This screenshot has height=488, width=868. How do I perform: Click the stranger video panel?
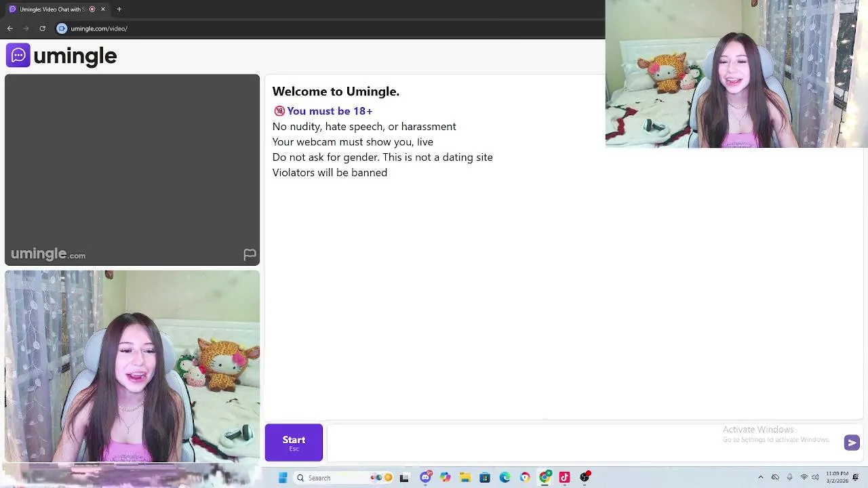(x=132, y=169)
